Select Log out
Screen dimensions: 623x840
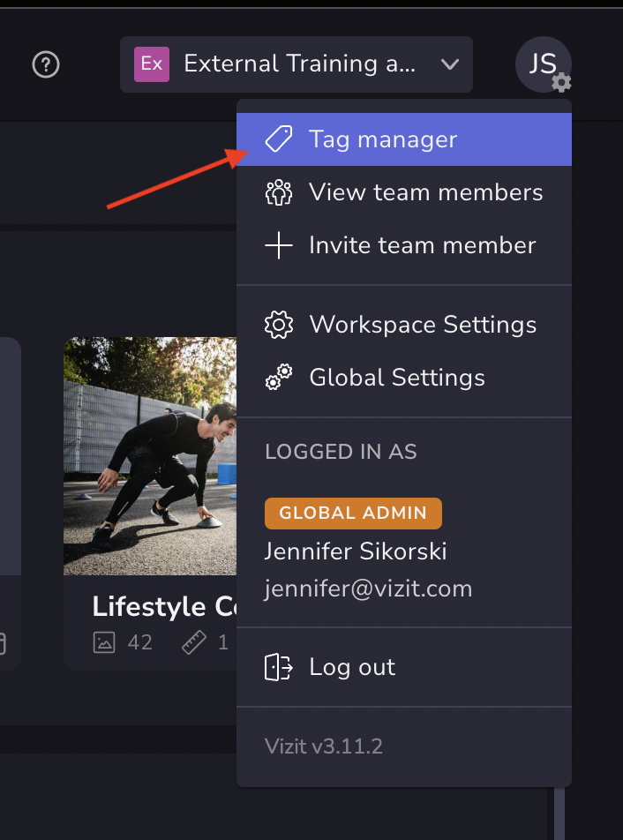point(404,667)
